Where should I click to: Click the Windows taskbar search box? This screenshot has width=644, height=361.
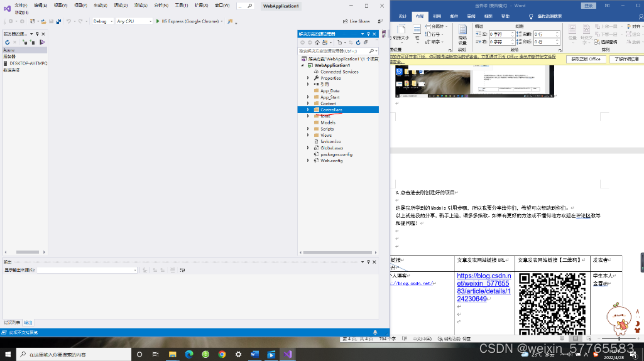coord(74,354)
